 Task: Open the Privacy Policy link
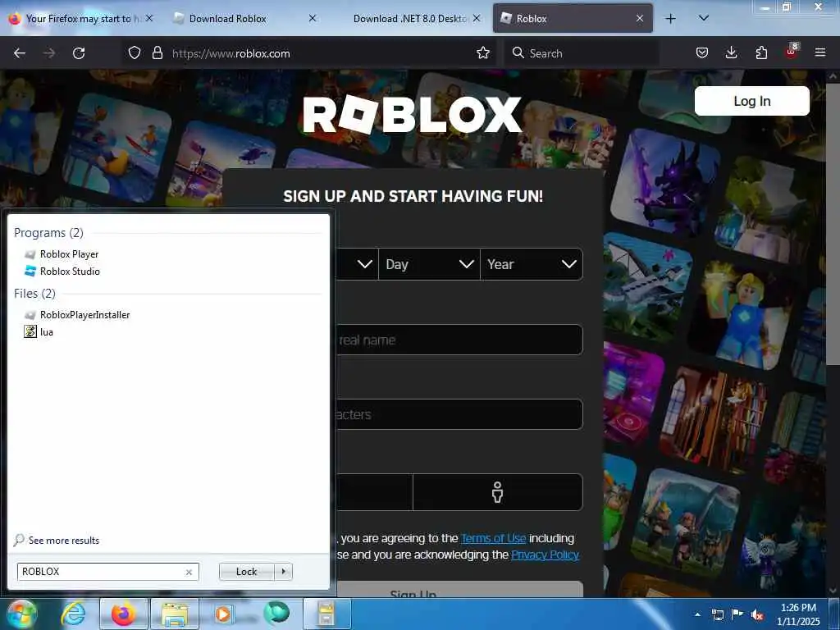[545, 555]
